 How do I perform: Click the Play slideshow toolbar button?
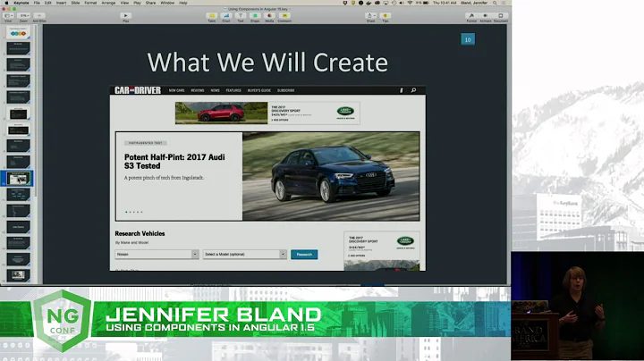[126, 16]
